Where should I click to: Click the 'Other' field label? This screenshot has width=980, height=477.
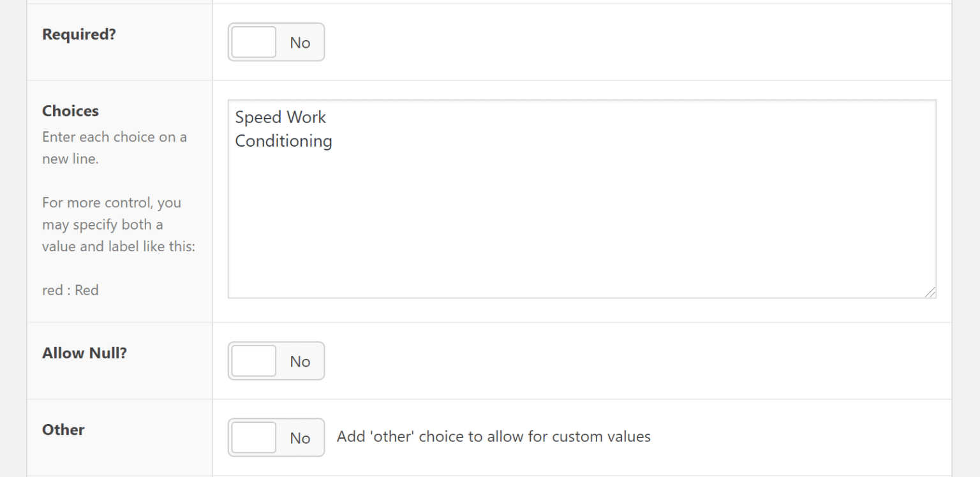[63, 430]
